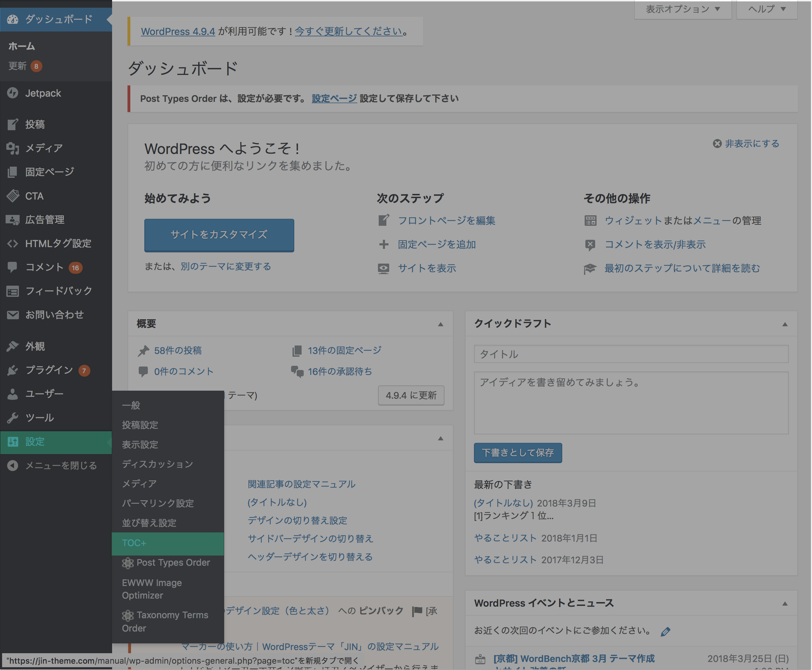Select 投稿設定 in the settings submenu
This screenshot has height=670, width=812.
tap(167, 425)
